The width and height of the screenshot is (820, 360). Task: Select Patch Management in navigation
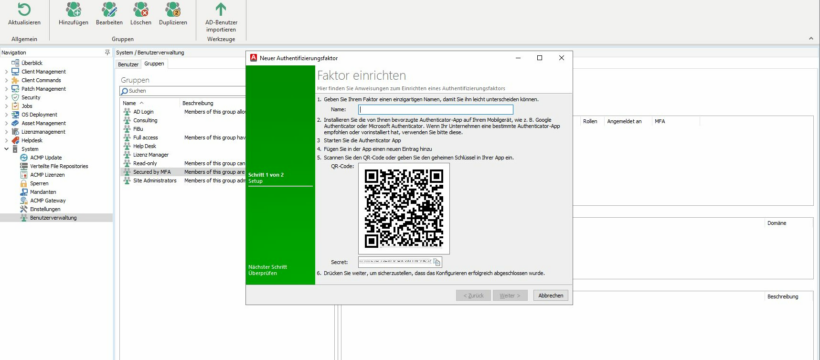43,89
